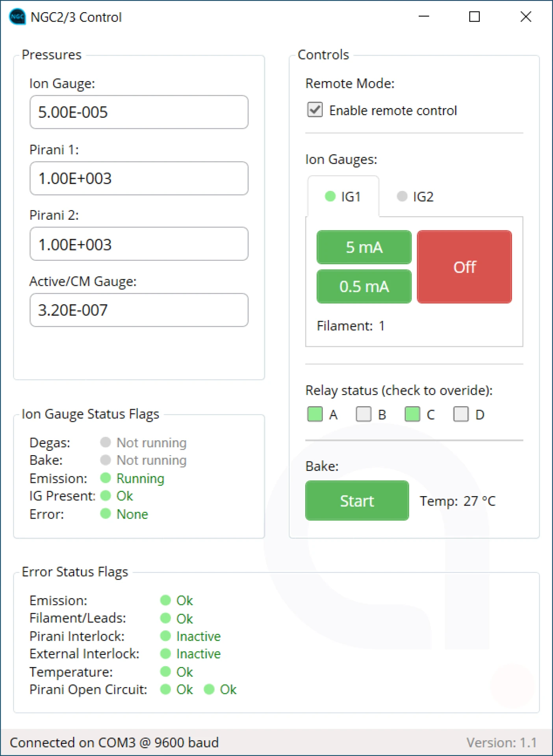Click the Filament/Leads Ok status dot
Image resolution: width=553 pixels, height=756 pixels.
165,618
